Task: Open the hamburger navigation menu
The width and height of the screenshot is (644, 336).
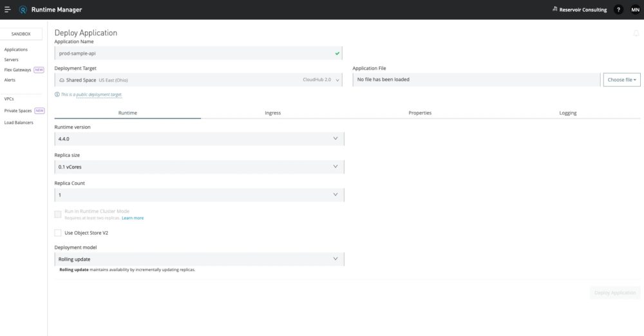Action: click(x=7, y=10)
